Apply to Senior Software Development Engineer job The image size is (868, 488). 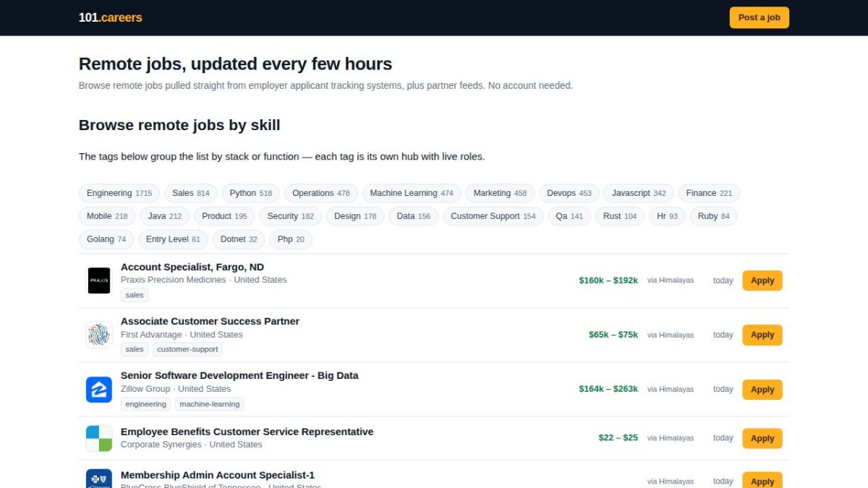(762, 390)
